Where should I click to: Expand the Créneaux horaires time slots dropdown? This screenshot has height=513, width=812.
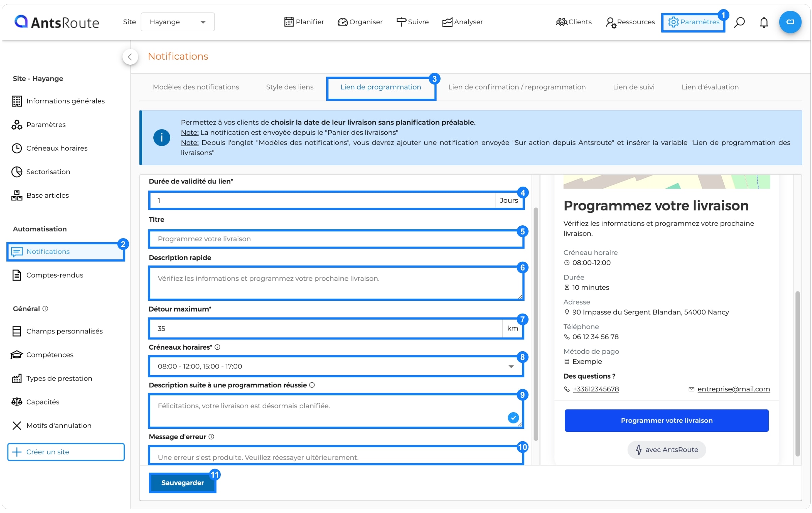point(336,366)
